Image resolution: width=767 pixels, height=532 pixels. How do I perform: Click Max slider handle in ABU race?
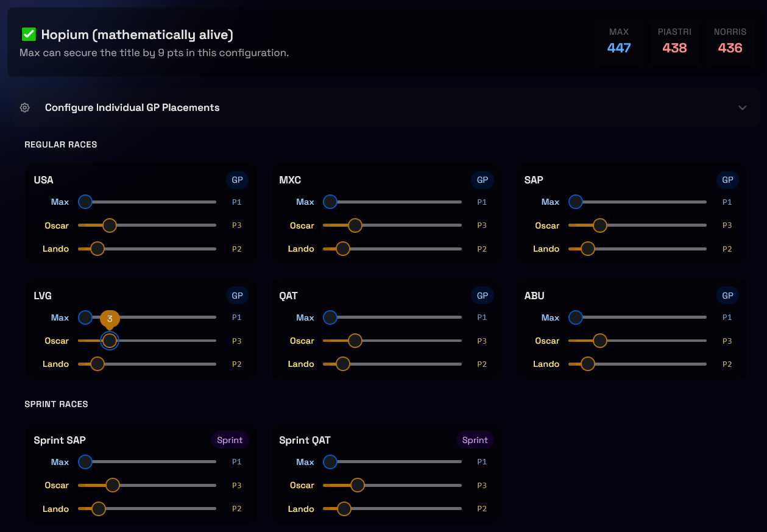pos(576,317)
